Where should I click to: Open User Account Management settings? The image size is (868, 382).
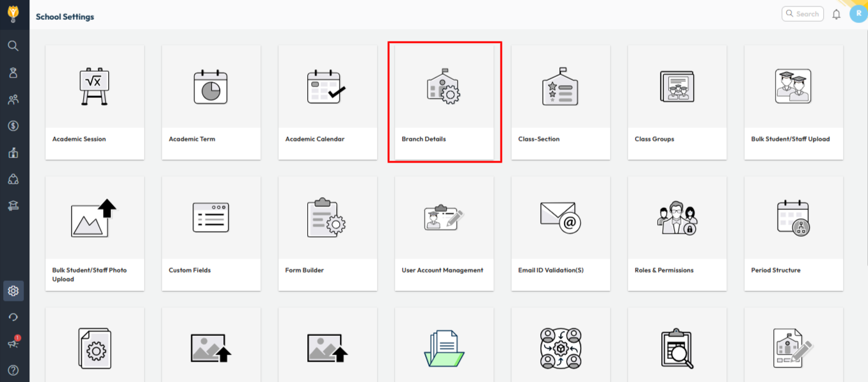(x=444, y=234)
